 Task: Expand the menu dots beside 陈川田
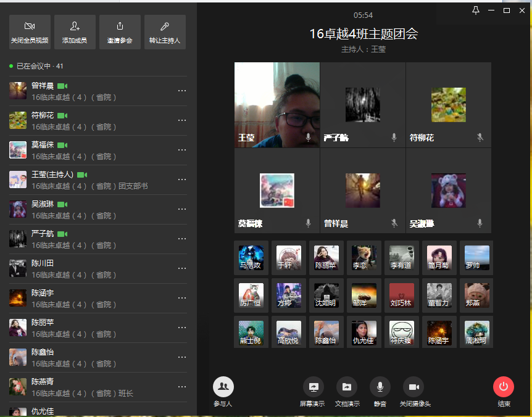181,268
